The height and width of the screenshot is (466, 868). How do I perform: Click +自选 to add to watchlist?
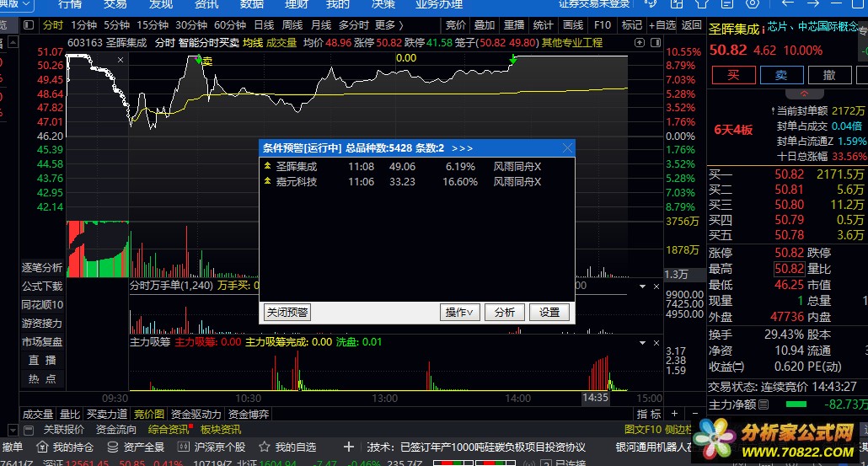[662, 25]
